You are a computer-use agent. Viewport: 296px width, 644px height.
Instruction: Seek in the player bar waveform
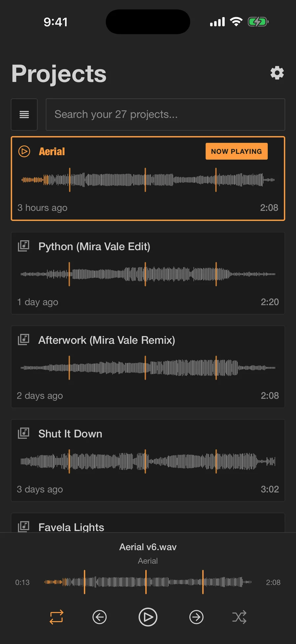coord(148,582)
